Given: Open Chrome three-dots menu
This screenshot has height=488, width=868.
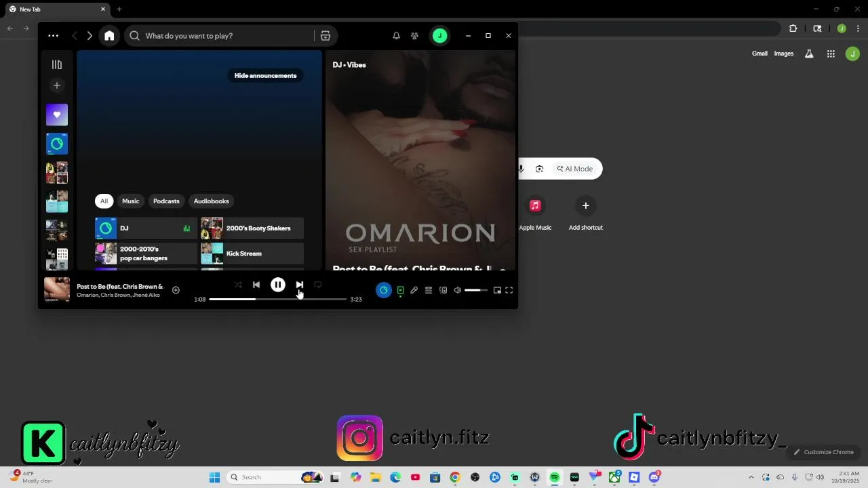Looking at the screenshot, I should pos(859,28).
